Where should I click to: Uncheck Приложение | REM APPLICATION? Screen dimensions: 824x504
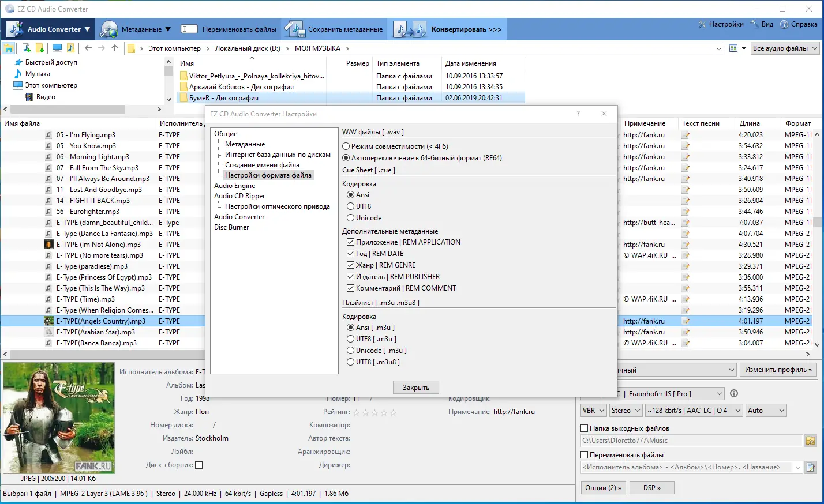coord(350,242)
